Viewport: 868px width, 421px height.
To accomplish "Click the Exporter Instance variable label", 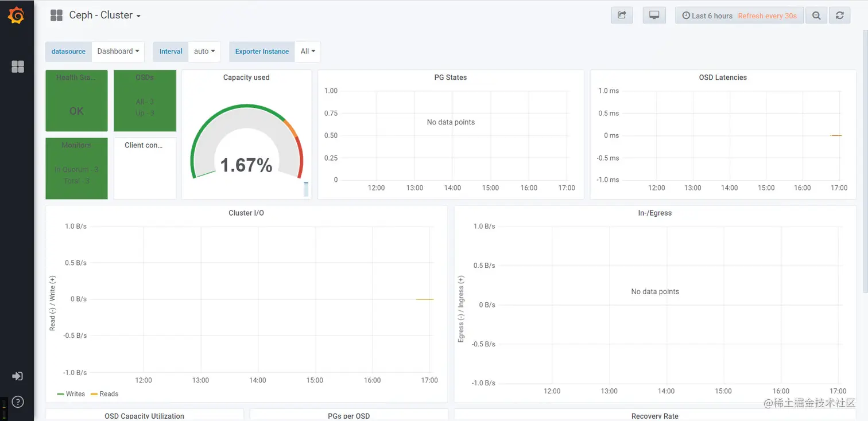I will pyautogui.click(x=262, y=51).
